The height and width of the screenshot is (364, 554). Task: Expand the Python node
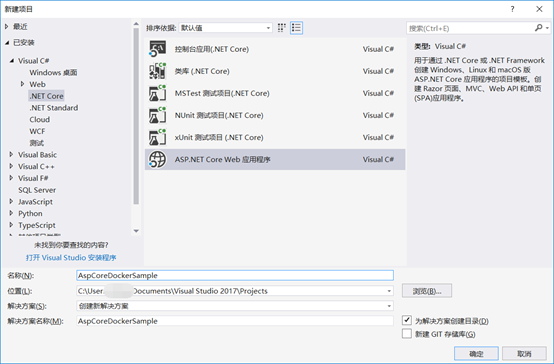pos(11,213)
